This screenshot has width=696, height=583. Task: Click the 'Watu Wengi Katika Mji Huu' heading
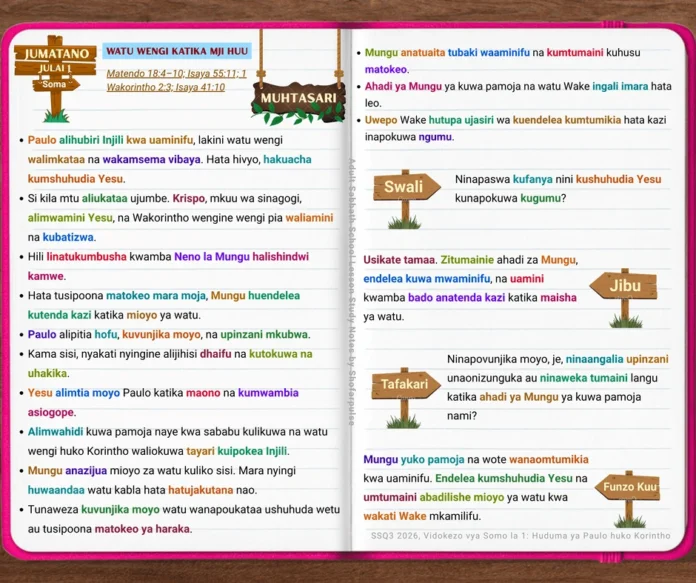coord(177,51)
